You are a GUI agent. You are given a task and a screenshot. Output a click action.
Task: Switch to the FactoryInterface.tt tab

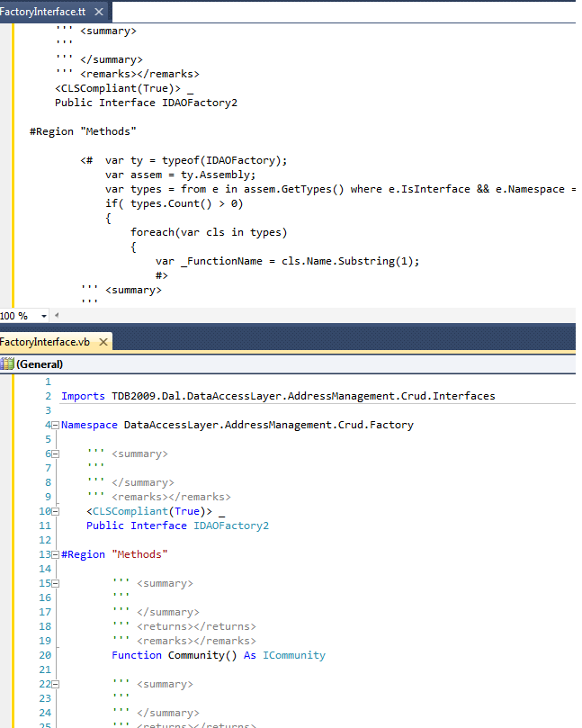coord(42,12)
